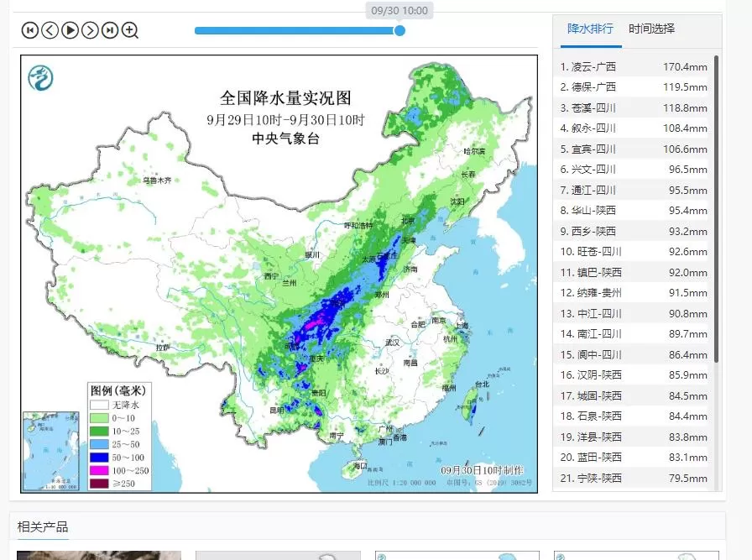Click ranking row 21. 宁陕-陕西
This screenshot has height=560, width=752.
pos(634,478)
